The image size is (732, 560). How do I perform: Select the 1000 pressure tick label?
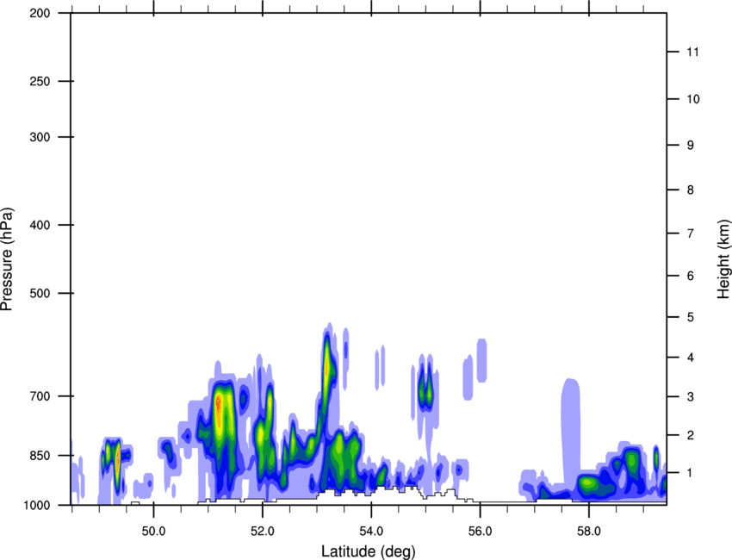click(x=36, y=505)
